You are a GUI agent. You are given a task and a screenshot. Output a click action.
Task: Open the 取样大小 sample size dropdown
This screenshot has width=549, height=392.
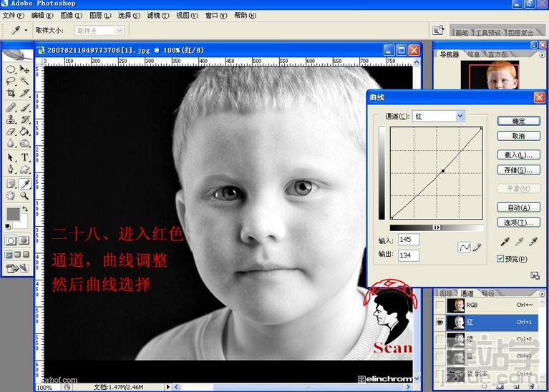click(120, 31)
